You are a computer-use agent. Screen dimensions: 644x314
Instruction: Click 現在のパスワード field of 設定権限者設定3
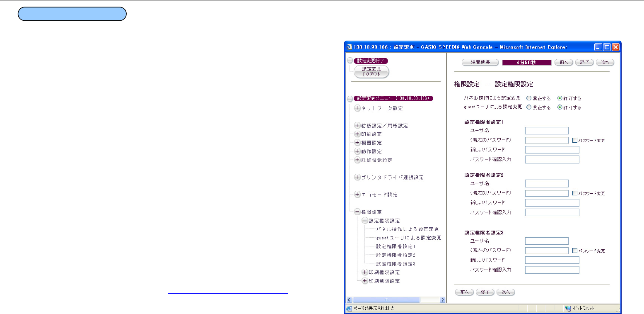pos(547,251)
